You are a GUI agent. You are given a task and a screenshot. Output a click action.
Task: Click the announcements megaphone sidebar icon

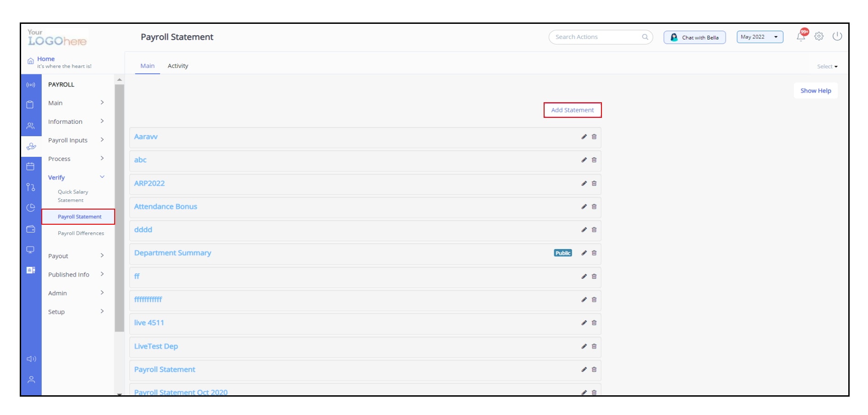[31, 359]
